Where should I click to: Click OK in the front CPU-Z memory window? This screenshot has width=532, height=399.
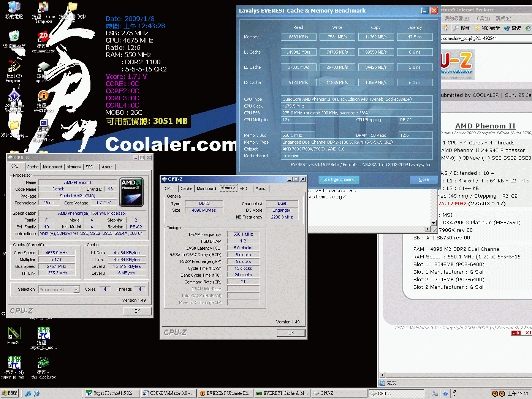(291, 333)
